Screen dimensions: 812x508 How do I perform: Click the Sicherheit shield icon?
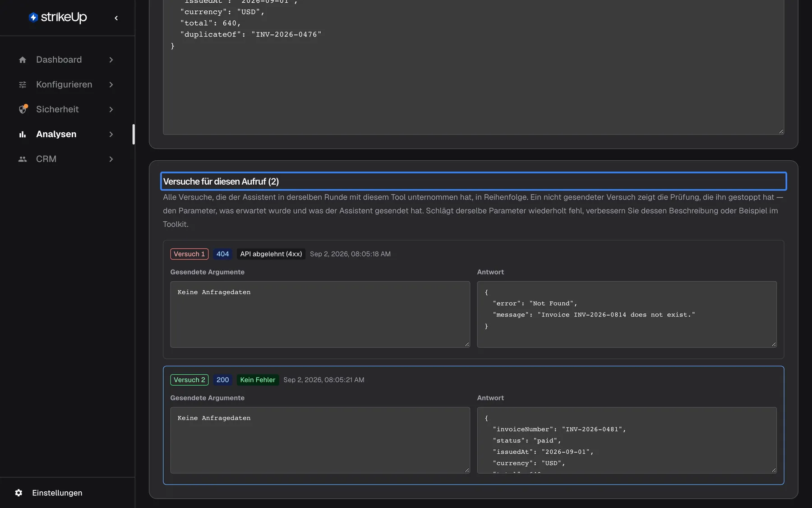point(23,109)
